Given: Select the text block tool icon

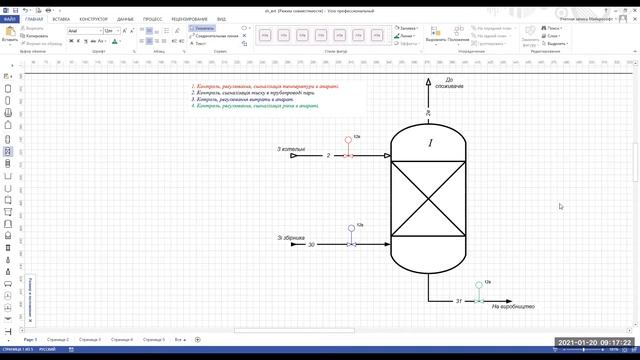Looking at the screenshot, I should [x=244, y=43].
